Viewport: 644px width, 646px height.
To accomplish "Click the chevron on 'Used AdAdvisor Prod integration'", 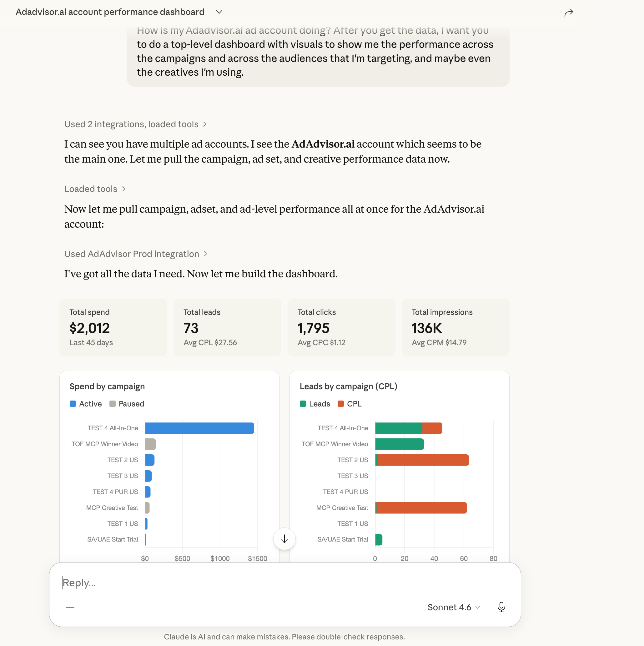I will [x=205, y=254].
